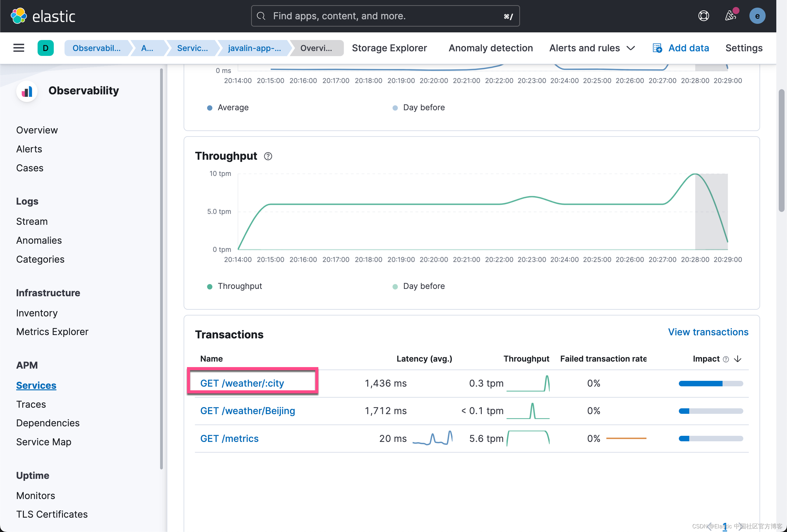Viewport: 787px width, 532px height.
Task: Click the GET /weather/:city impact bar
Action: pyautogui.click(x=711, y=384)
